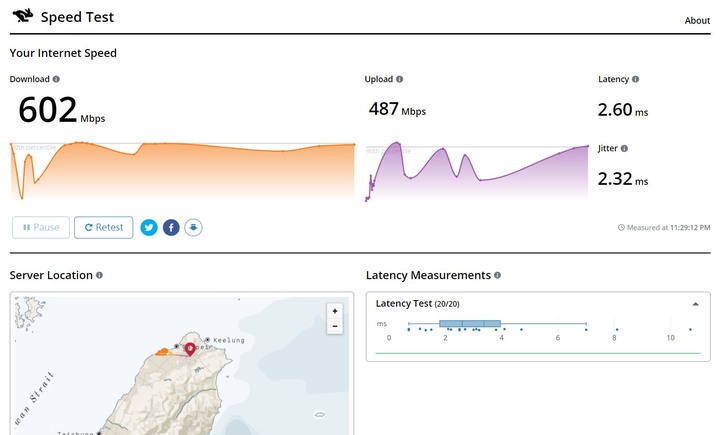Share results on Facebook
Image resolution: width=720 pixels, height=435 pixels.
click(171, 227)
